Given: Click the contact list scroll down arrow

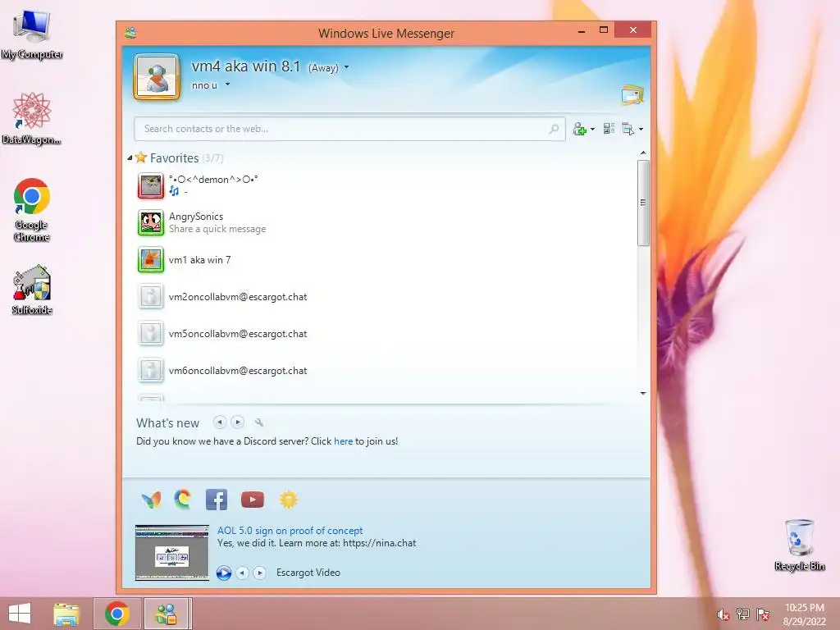Looking at the screenshot, I should click(643, 394).
